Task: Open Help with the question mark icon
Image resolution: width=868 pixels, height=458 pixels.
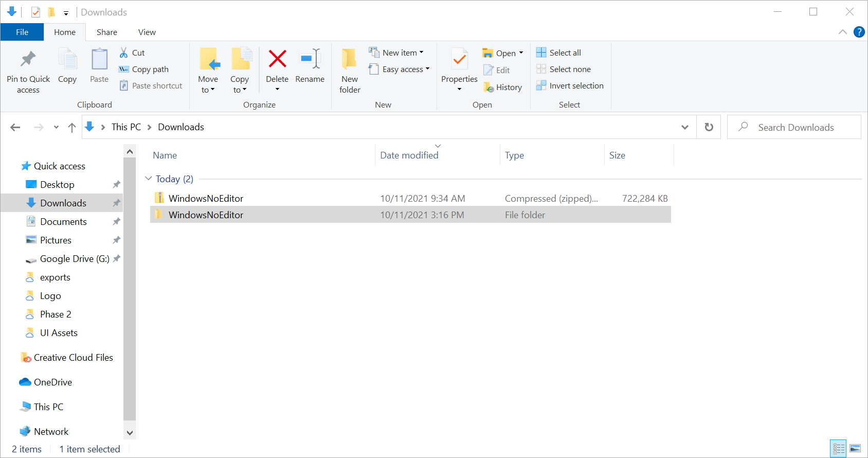Action: click(859, 32)
